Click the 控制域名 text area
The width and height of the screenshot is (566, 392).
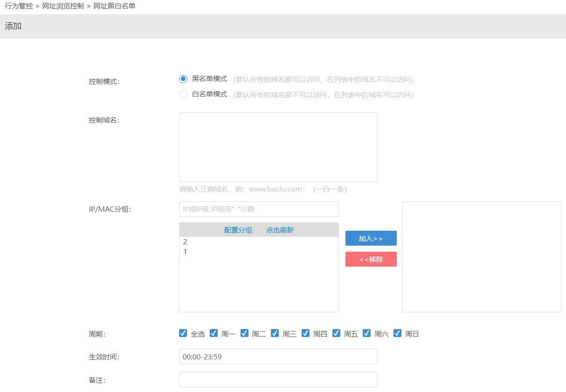click(278, 147)
